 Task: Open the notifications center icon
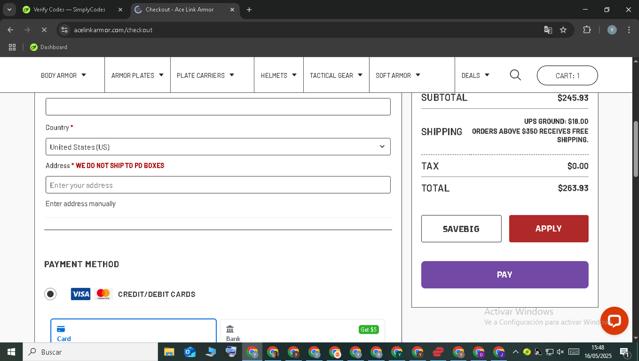click(625, 352)
